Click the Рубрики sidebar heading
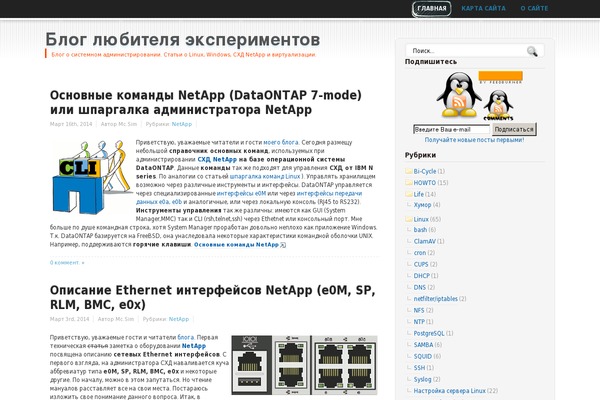This screenshot has height=400, width=600. (x=420, y=155)
